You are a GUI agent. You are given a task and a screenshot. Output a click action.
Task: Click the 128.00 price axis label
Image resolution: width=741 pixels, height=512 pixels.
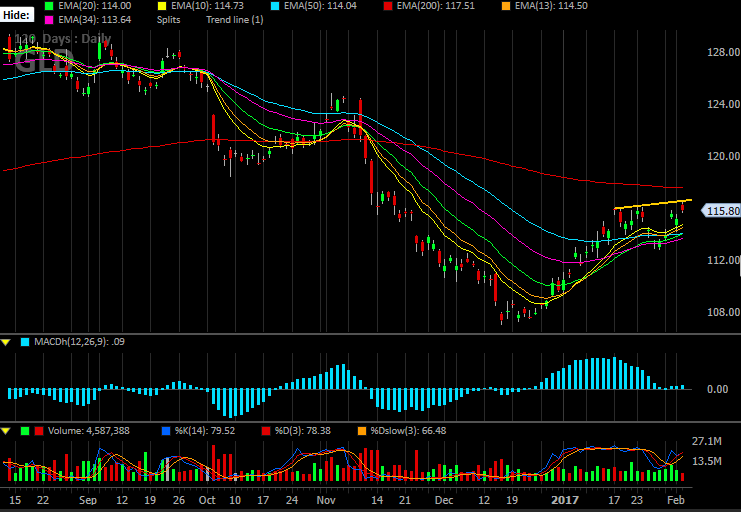(x=723, y=52)
